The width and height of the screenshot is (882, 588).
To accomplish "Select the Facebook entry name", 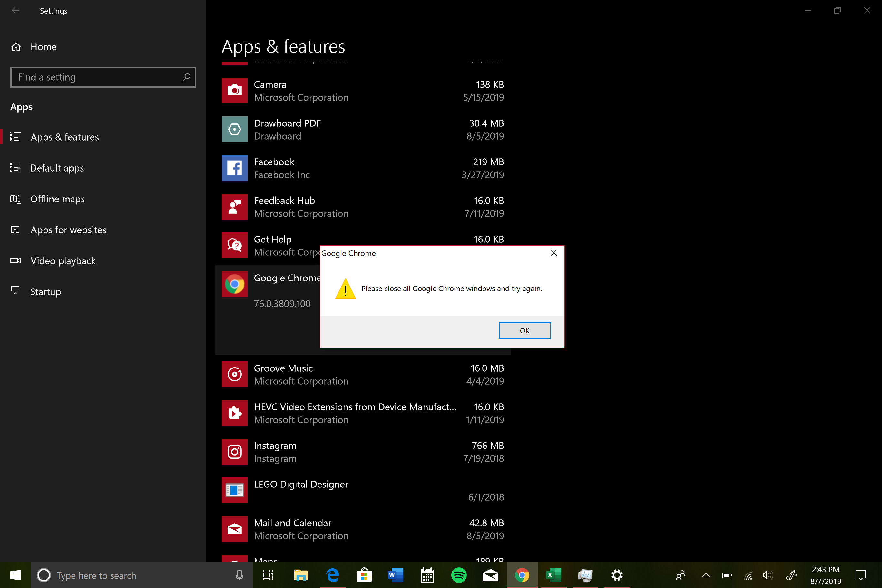I will tap(274, 162).
